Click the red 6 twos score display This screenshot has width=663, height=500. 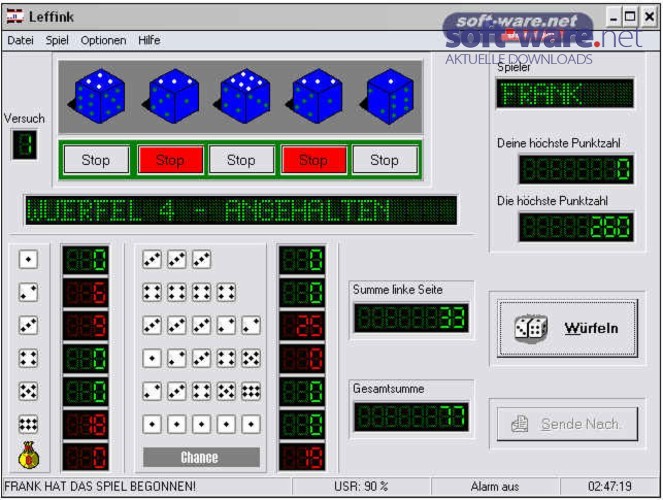85,292
